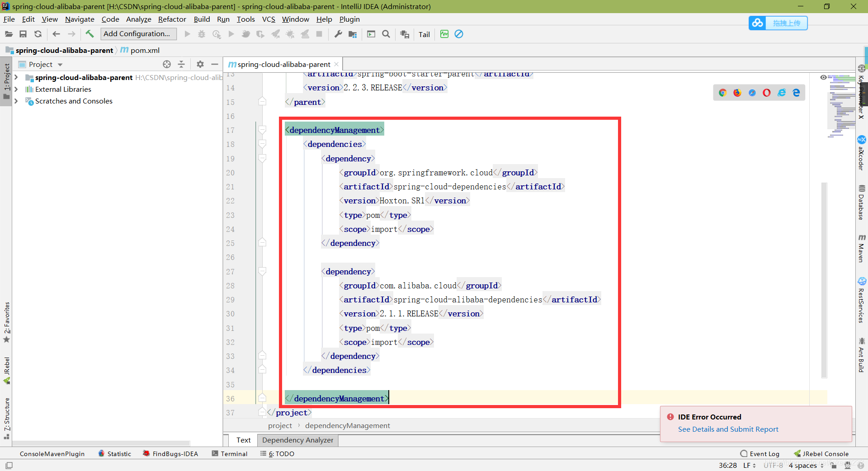This screenshot has width=868, height=471.
Task: Open the Navigate menu
Action: (80, 19)
